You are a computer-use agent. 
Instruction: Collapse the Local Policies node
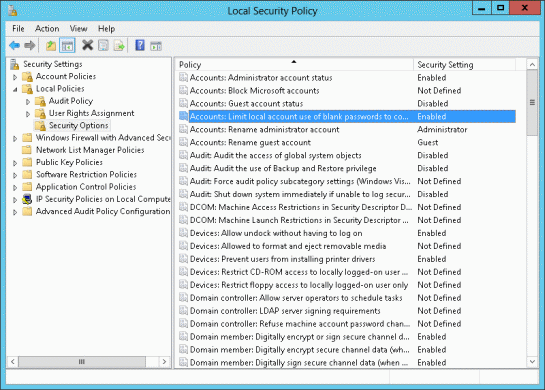15,89
